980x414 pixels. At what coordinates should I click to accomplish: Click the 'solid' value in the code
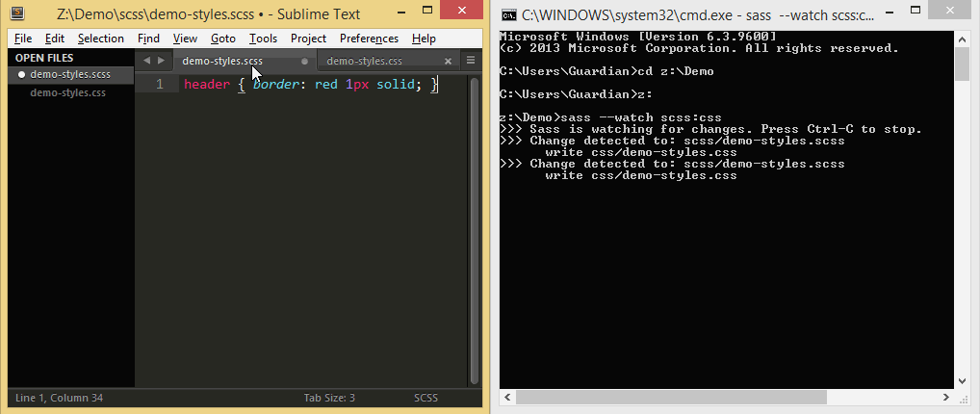[x=395, y=84]
